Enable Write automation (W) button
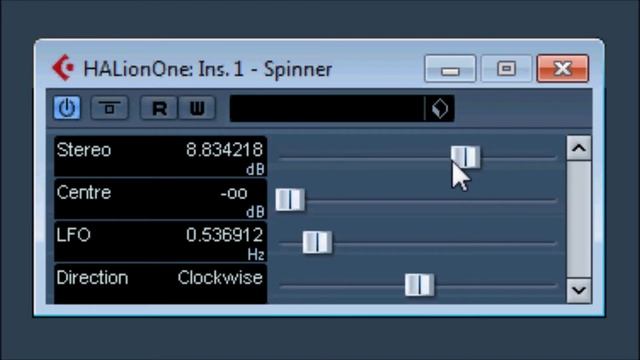Screen dimensions: 640x360 (x=197, y=108)
